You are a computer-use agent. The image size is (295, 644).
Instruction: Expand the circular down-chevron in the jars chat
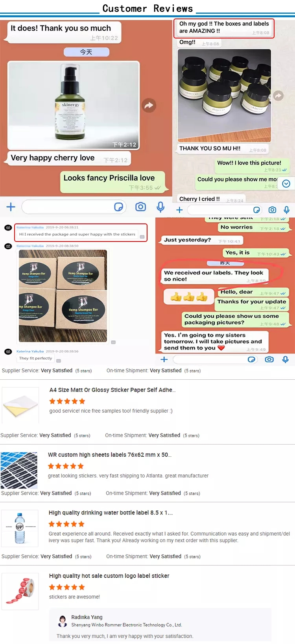pos(286,184)
